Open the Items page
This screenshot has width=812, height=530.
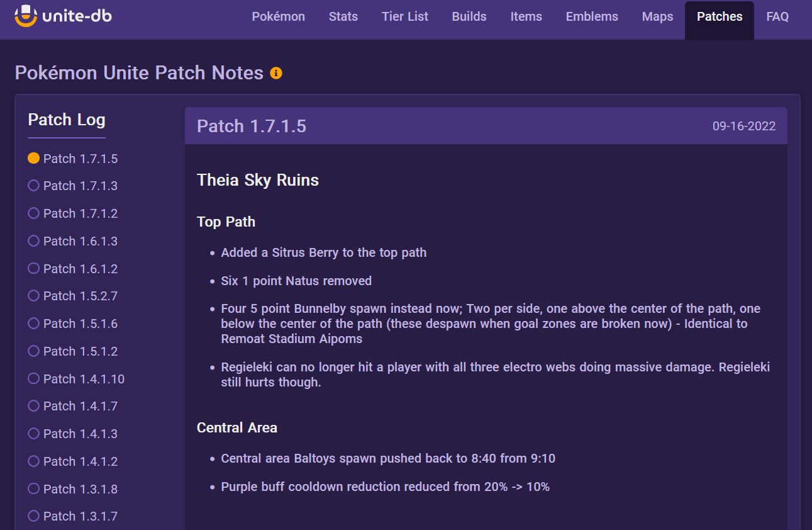pyautogui.click(x=526, y=17)
